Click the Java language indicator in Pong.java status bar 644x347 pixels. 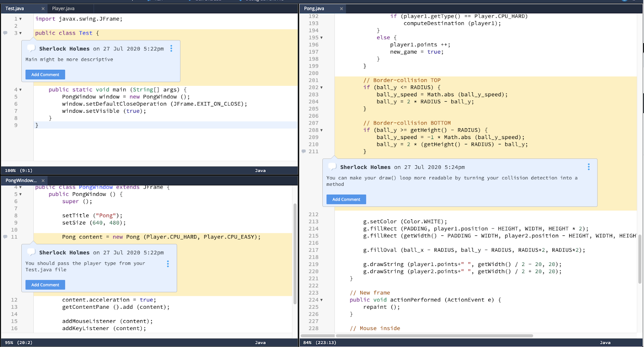point(605,343)
